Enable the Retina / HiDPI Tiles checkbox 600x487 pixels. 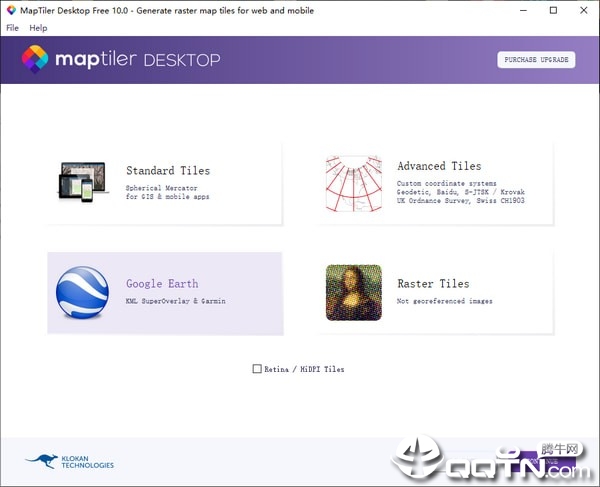(257, 369)
